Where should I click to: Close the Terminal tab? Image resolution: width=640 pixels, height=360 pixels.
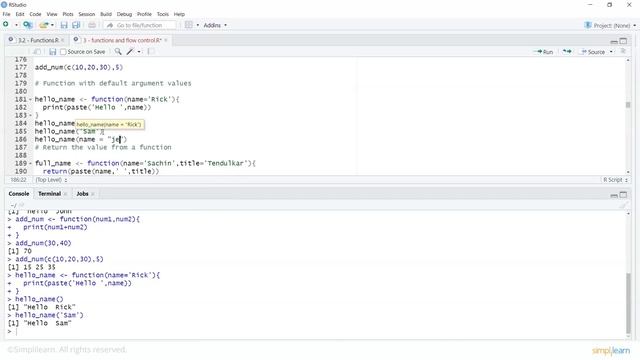pyautogui.click(x=65, y=194)
